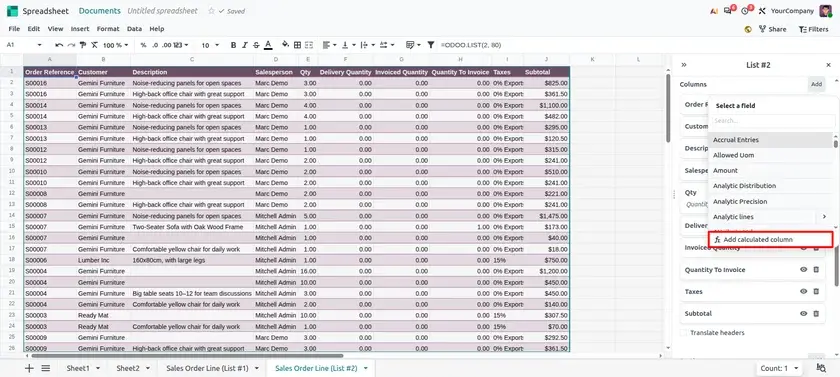The width and height of the screenshot is (840, 377).
Task: Open the user avatar menu
Action: [825, 11]
